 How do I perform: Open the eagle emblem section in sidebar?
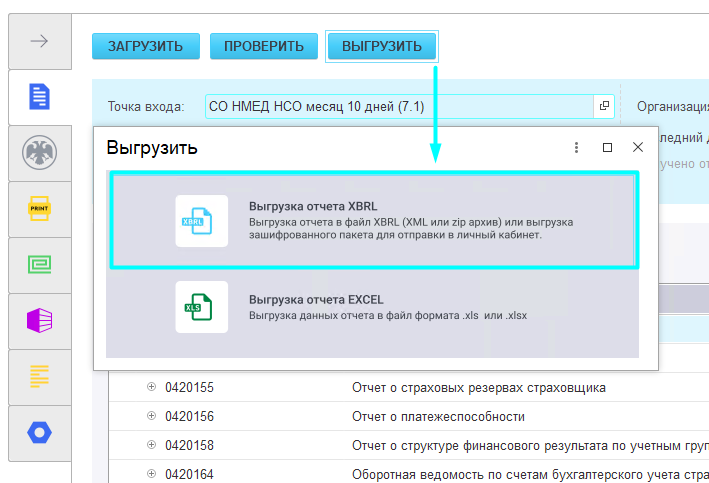point(39,153)
